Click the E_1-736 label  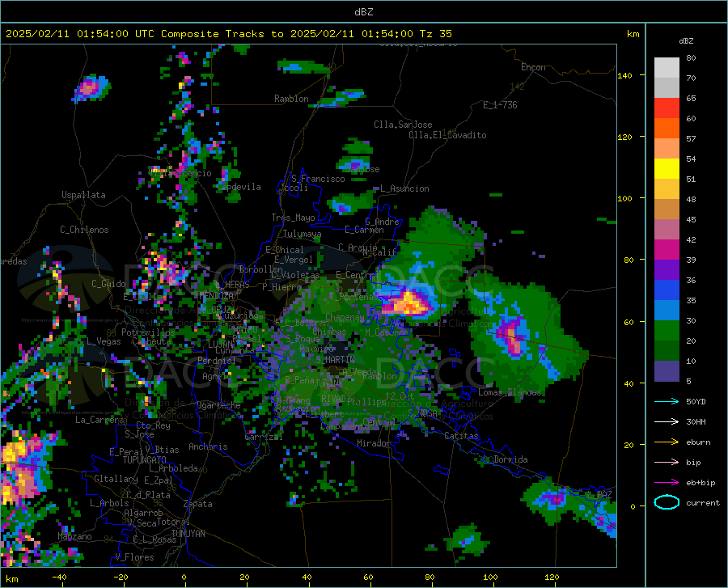tap(500, 105)
